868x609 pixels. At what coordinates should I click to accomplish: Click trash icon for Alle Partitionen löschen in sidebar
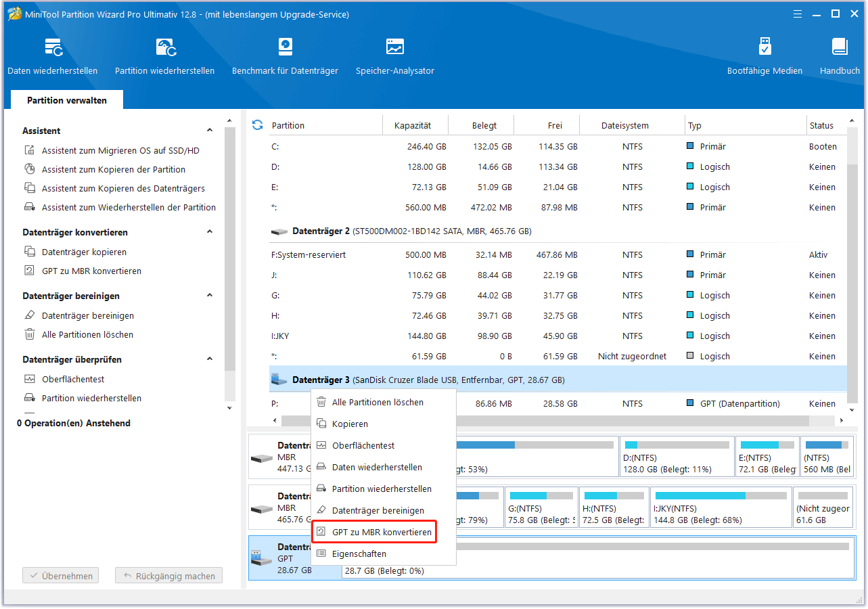coord(30,334)
